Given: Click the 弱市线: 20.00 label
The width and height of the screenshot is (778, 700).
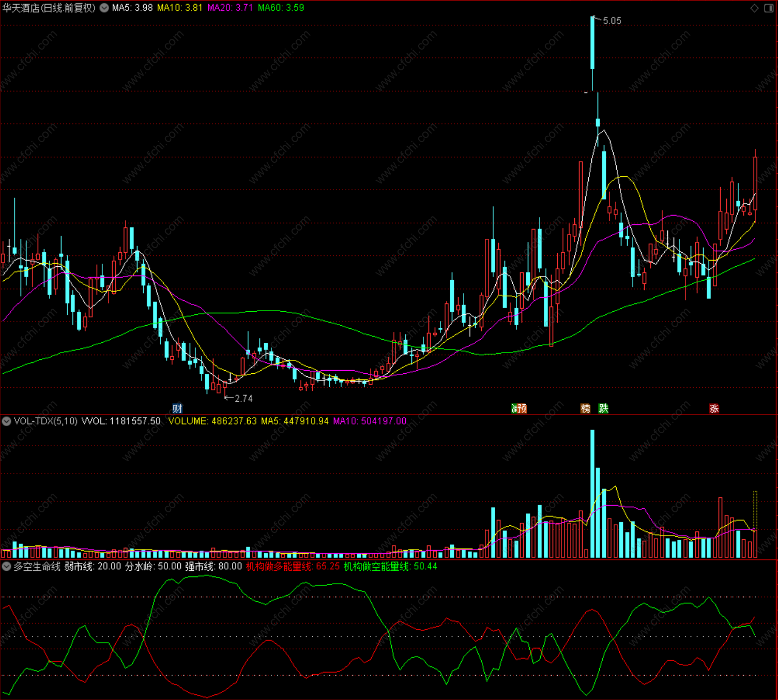Looking at the screenshot, I should (93, 566).
